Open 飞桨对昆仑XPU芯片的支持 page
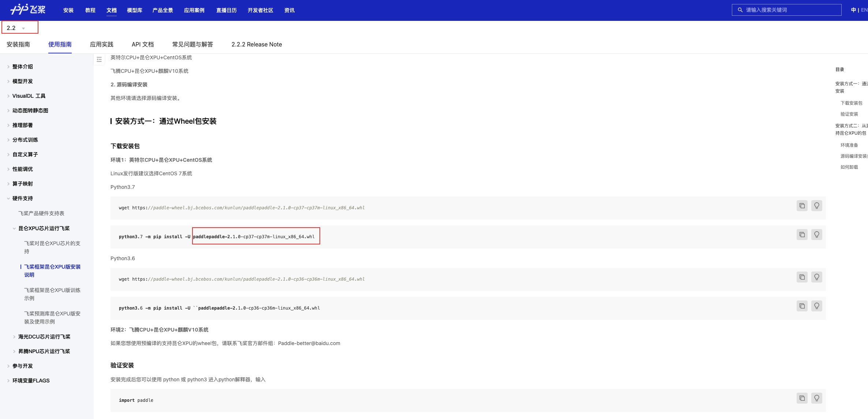 click(x=52, y=247)
